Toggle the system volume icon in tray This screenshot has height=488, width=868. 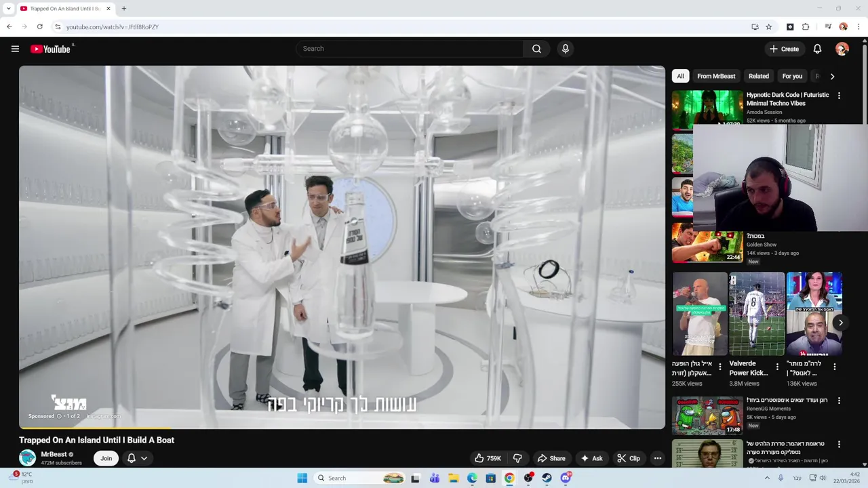pyautogui.click(x=823, y=478)
